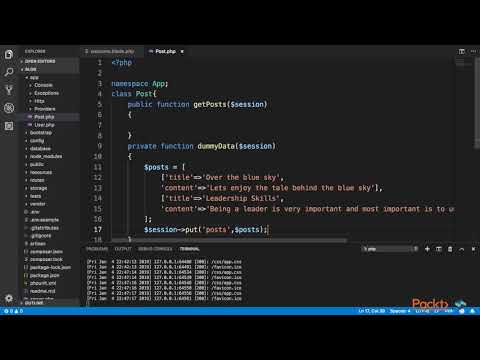Maximize the panel with chevron-up icon
Screen dimensions: 480x360
click(x=462, y=249)
